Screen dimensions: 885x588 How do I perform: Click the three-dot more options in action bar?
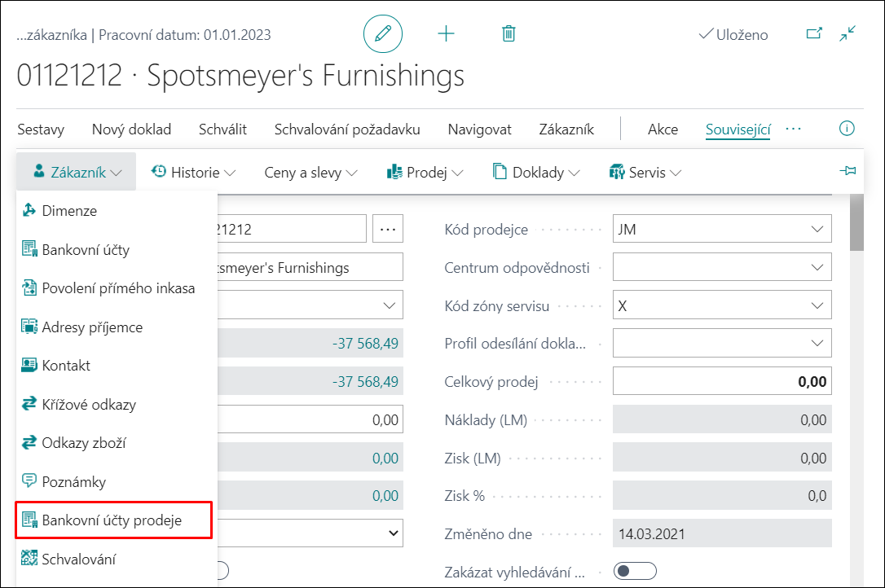pos(793,129)
